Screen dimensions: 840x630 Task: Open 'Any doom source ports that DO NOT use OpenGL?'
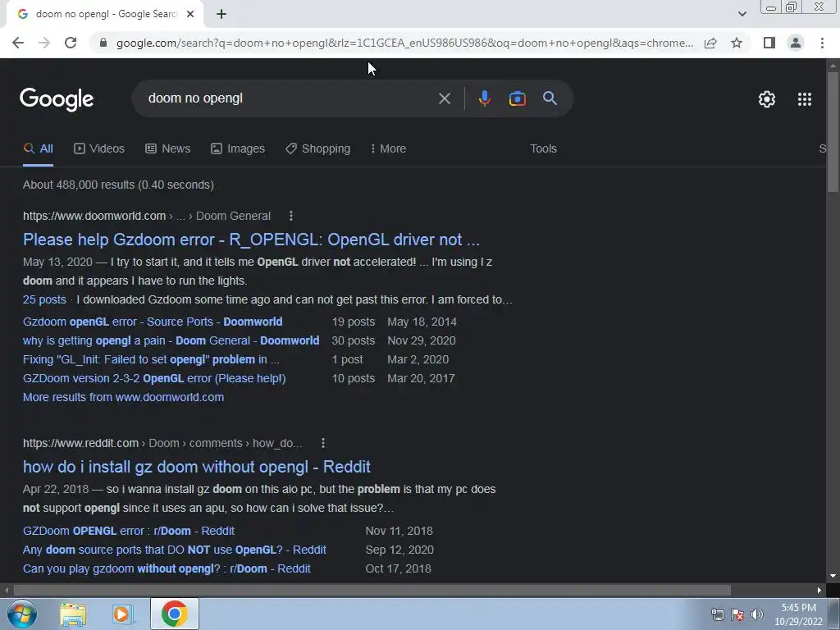[x=175, y=550]
